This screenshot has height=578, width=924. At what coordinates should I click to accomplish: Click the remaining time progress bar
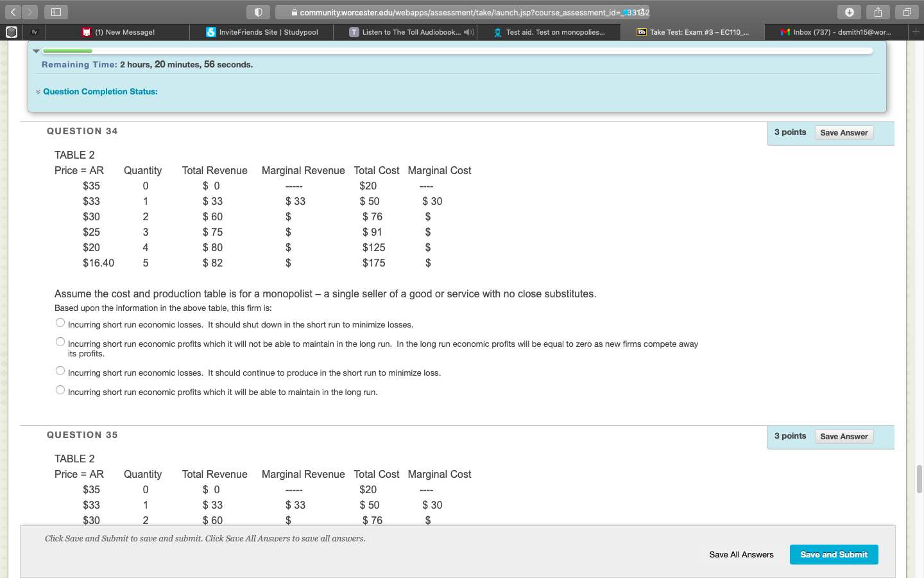click(457, 51)
